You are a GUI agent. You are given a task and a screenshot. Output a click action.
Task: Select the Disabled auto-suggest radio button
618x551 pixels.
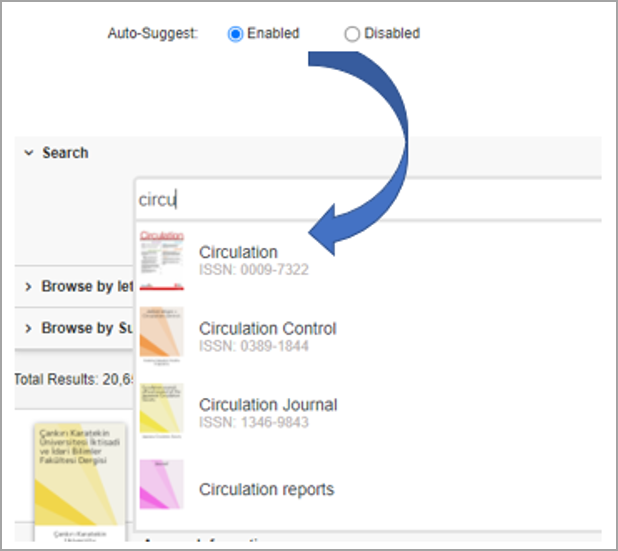(x=352, y=34)
